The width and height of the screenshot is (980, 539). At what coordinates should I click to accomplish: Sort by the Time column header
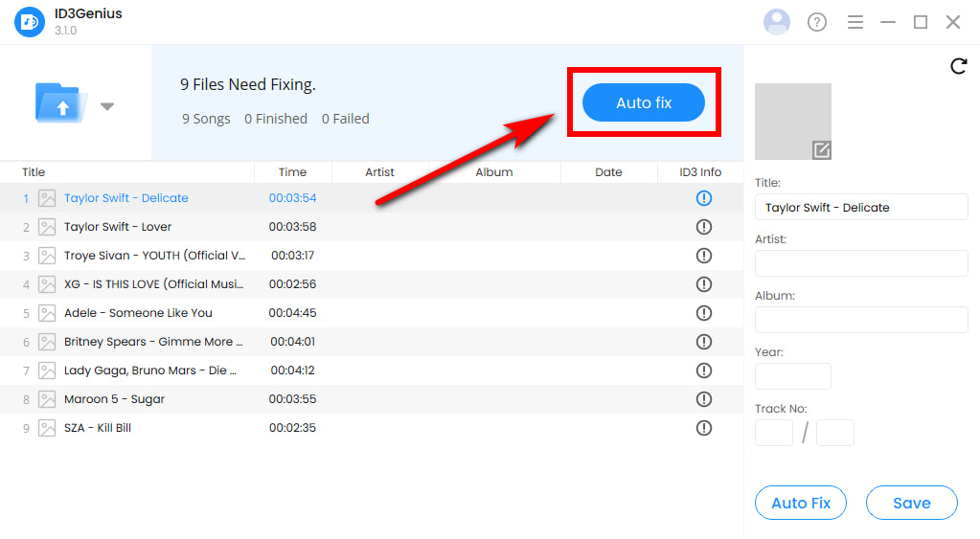pos(292,171)
